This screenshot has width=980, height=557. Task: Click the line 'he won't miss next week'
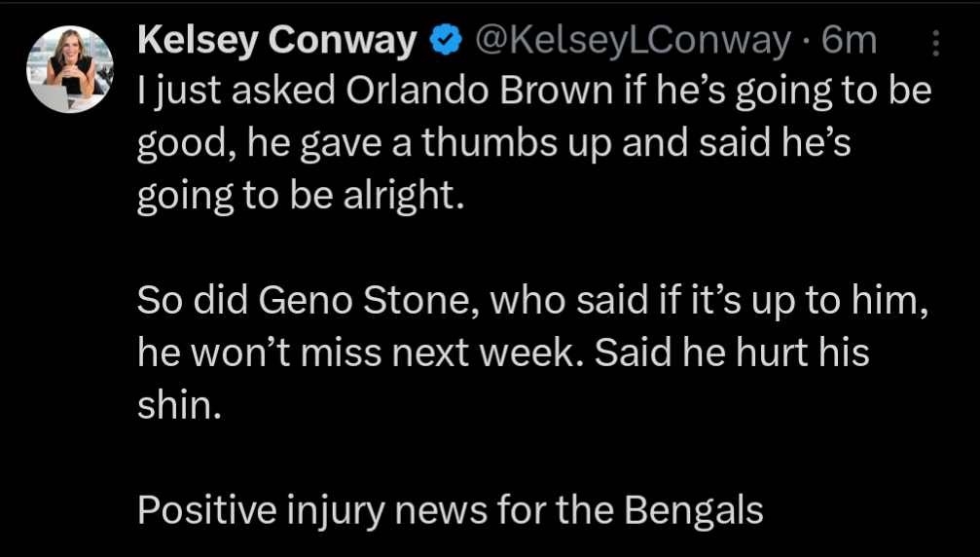[x=503, y=353]
